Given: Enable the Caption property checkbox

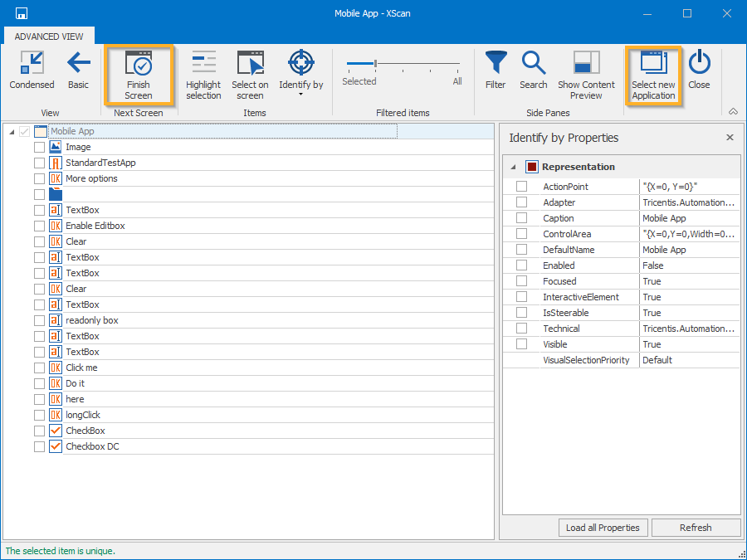Looking at the screenshot, I should 521,218.
